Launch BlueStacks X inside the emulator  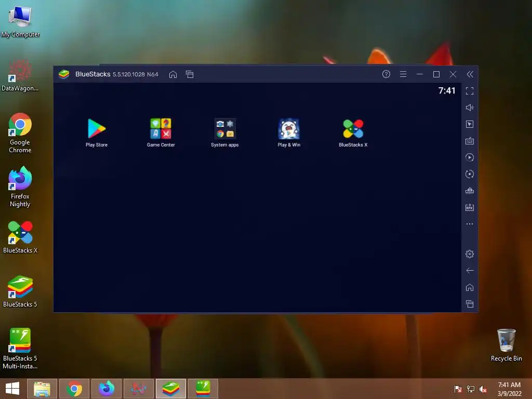353,132
